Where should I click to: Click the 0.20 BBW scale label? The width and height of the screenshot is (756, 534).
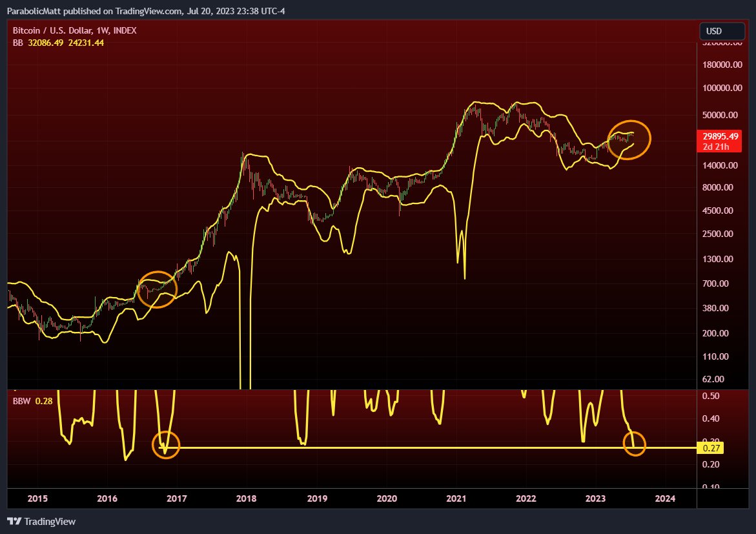tap(711, 464)
